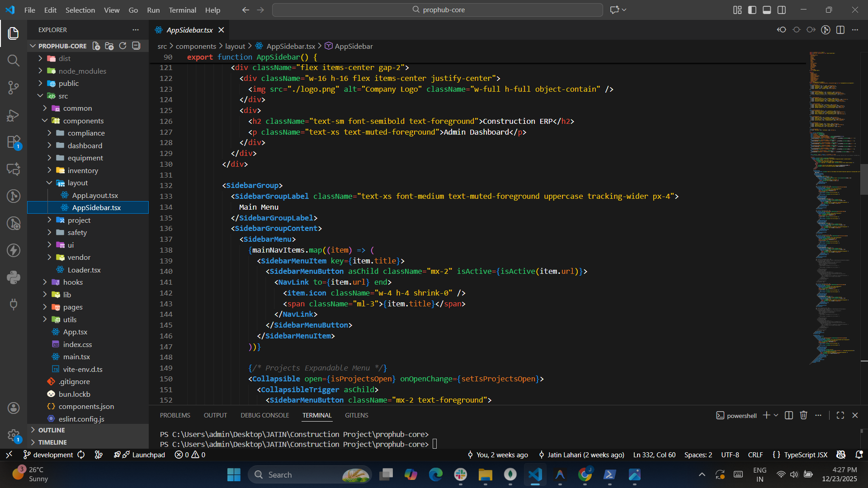Expand the OUTLINE section

coord(52,430)
